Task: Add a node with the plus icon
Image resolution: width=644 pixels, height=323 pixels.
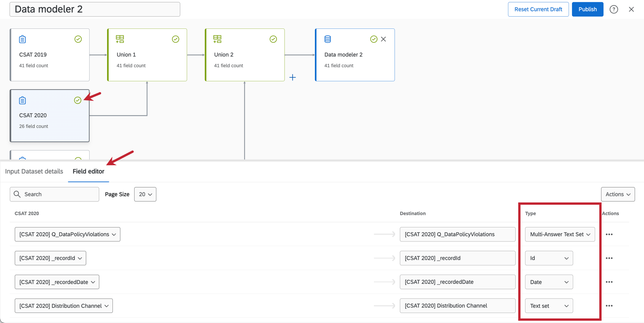Action: pyautogui.click(x=292, y=77)
